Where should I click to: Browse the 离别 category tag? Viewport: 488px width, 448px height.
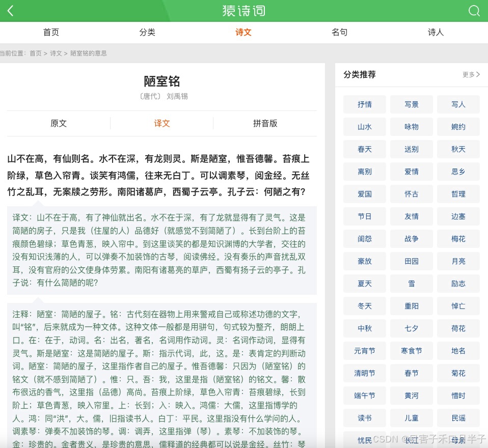(x=364, y=172)
